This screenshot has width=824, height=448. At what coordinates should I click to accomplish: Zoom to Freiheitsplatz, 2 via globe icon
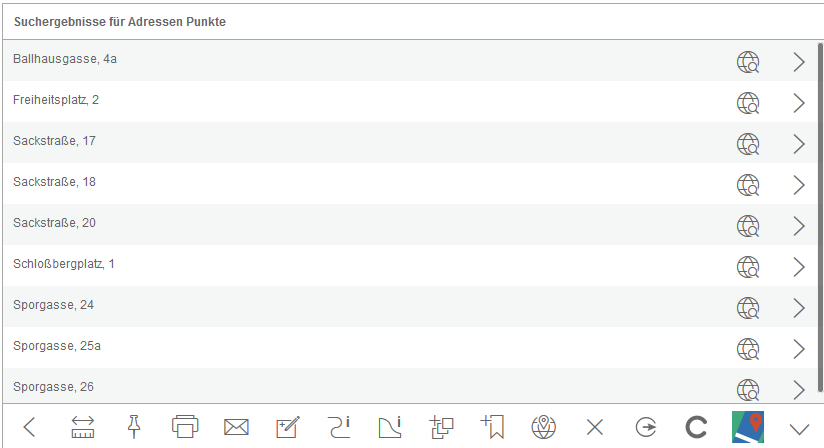coord(747,103)
